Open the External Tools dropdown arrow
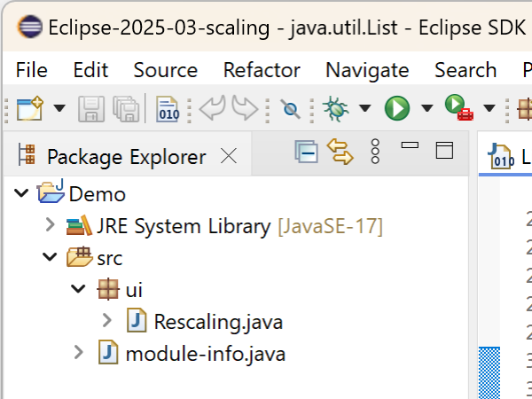This screenshot has width=532, height=399. coord(489,108)
